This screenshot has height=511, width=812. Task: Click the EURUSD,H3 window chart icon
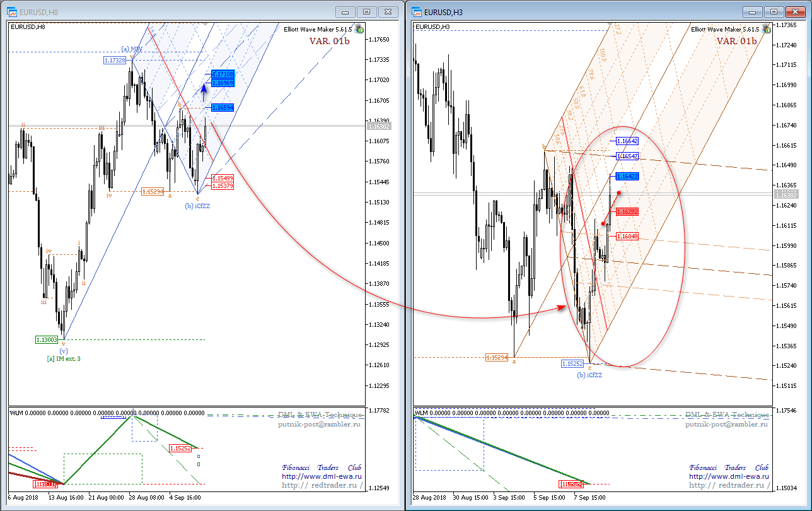coord(417,11)
